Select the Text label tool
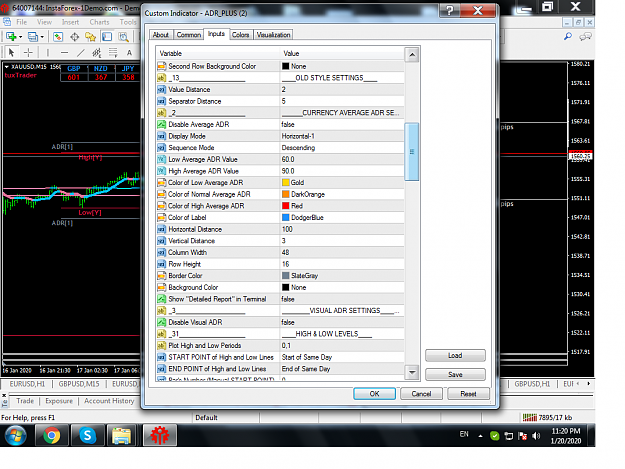 129,52
